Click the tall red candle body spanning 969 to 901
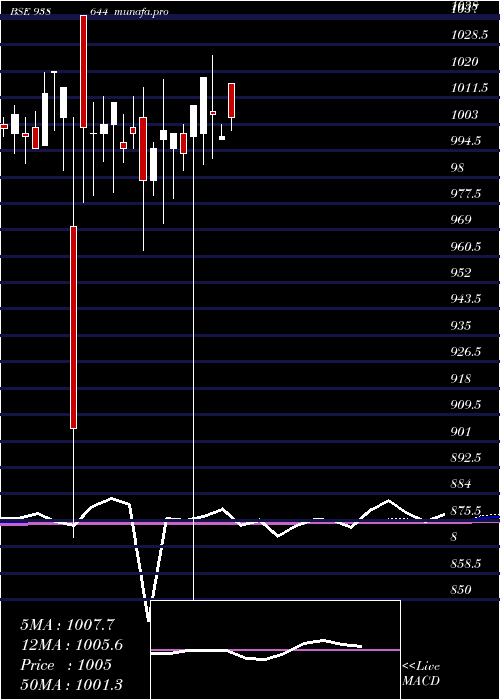Viewport: 500px width, 700px height. coord(74,327)
